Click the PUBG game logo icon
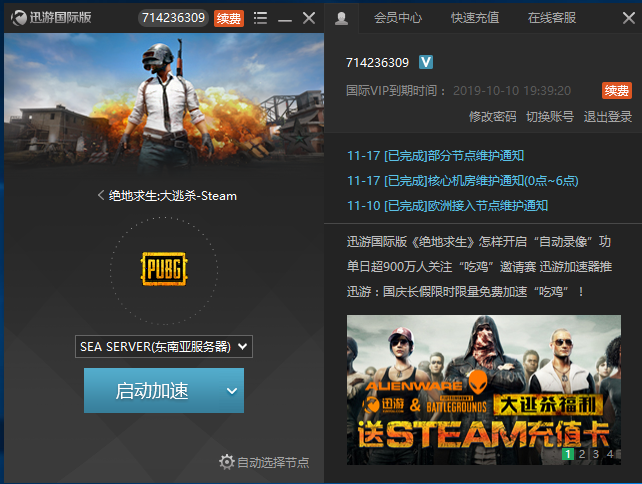This screenshot has width=642, height=484. [164, 269]
